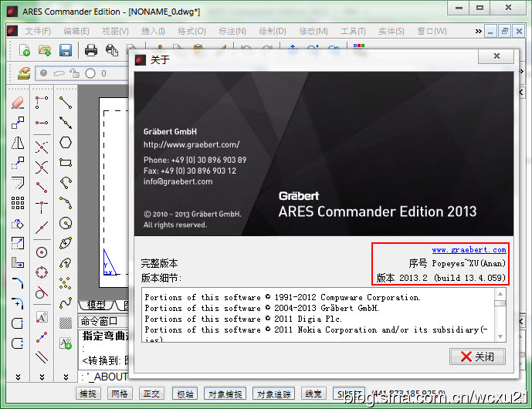
Task: Open the 编辑(E) menu
Action: coord(76,31)
